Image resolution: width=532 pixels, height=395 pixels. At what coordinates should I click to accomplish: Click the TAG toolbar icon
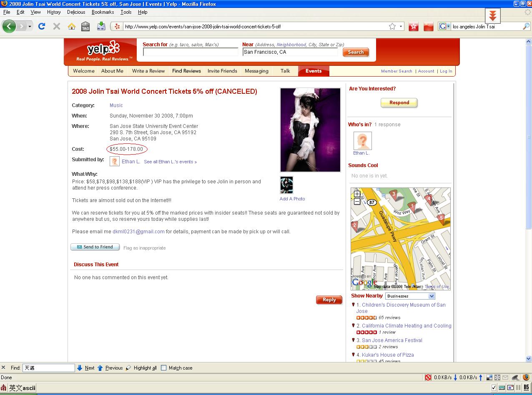pyautogui.click(x=85, y=26)
